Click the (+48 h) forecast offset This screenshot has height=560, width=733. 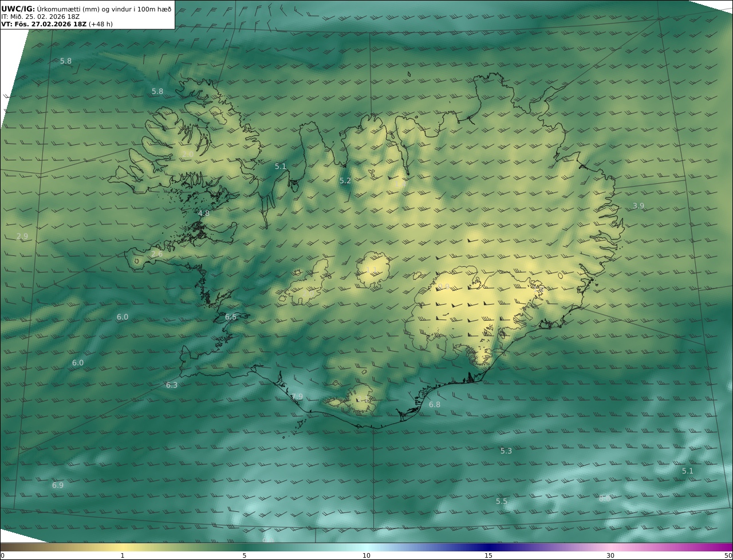click(101, 24)
